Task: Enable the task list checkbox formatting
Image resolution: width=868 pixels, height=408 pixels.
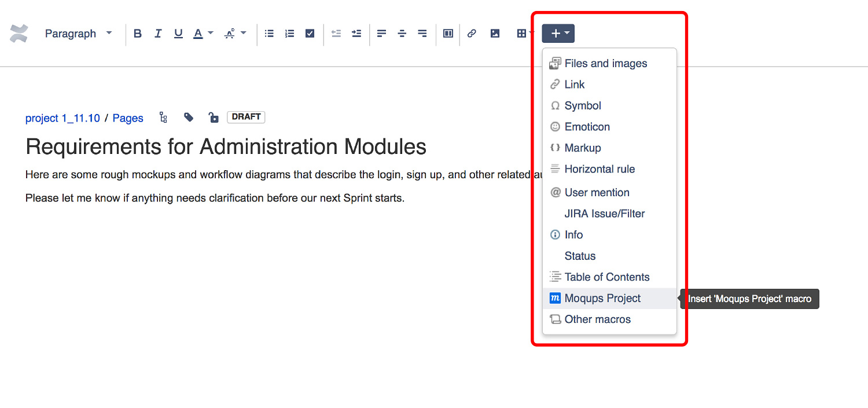Action: click(310, 34)
